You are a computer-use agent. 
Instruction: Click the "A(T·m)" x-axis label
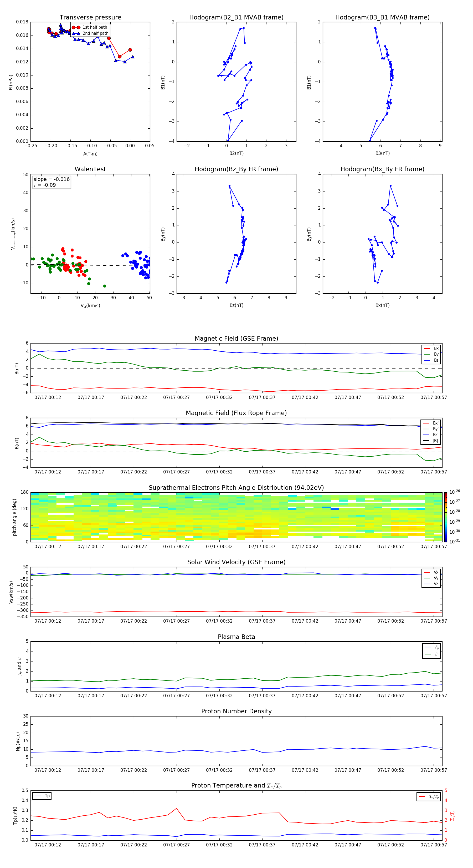[x=90, y=154]
